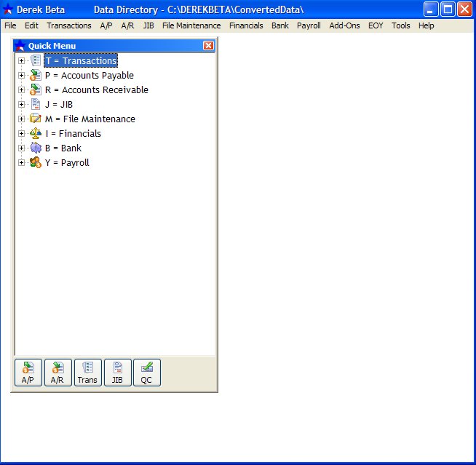Screen dimensions: 476x465
Task: Open the JIB shortcut at the bottom of the Quick Menu
Action: coord(117,373)
